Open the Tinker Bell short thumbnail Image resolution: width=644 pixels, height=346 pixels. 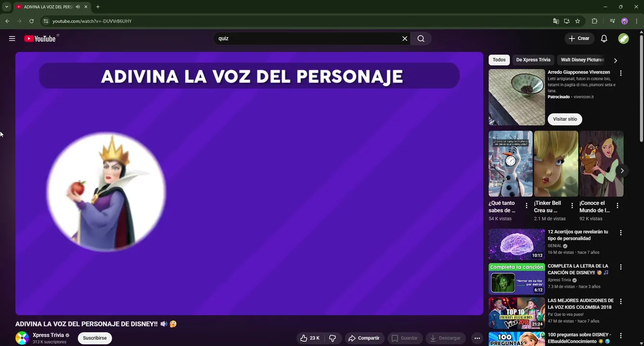[x=556, y=164]
